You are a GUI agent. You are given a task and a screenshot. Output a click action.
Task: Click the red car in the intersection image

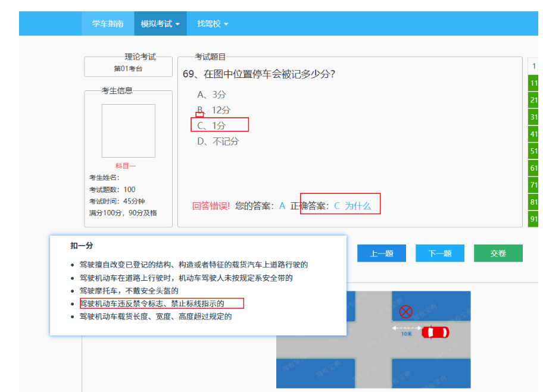pyautogui.click(x=435, y=333)
